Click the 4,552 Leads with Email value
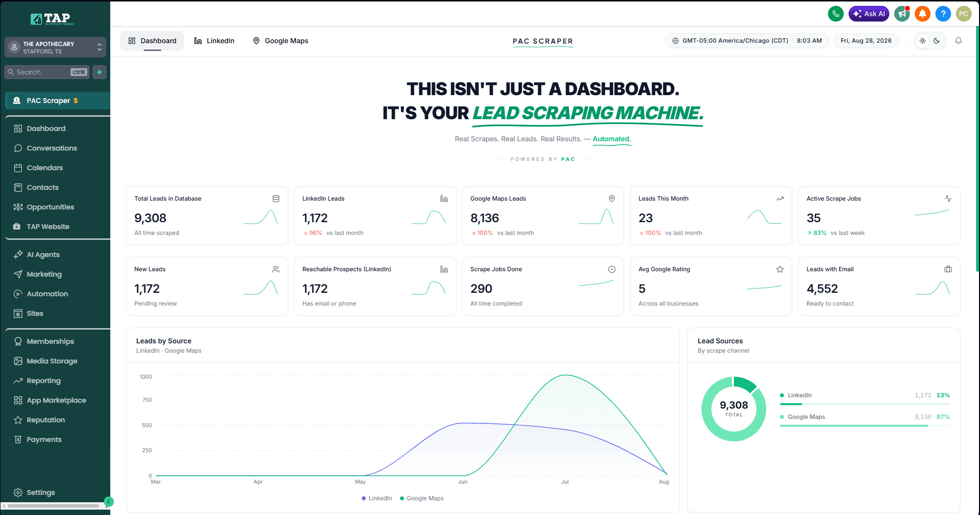The image size is (980, 515). point(822,289)
